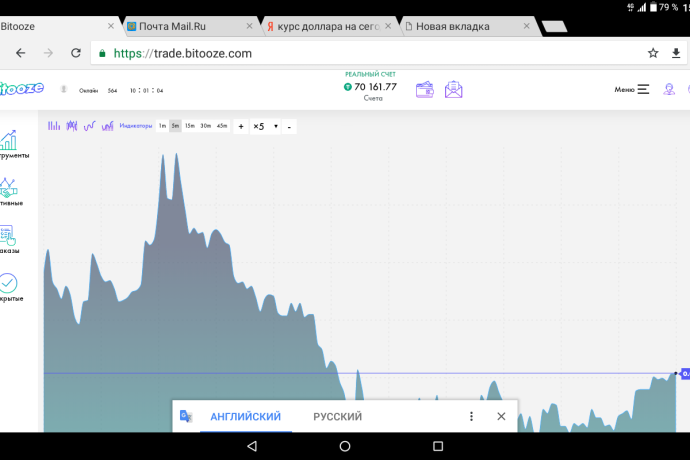Select the area chart type icon

107,126
